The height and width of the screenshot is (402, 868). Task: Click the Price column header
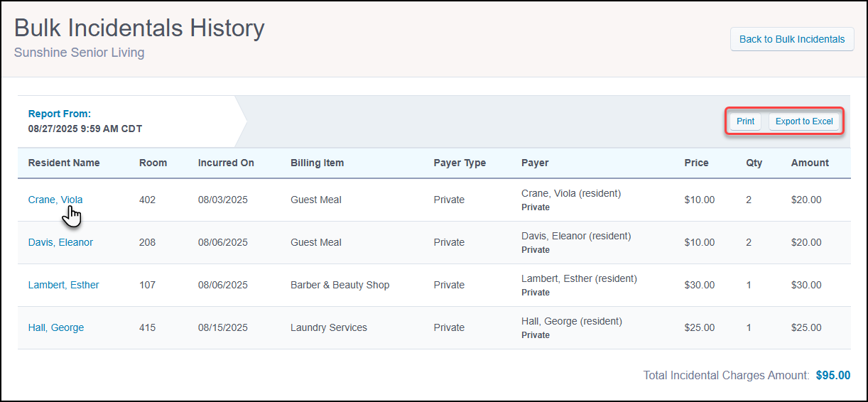[696, 163]
